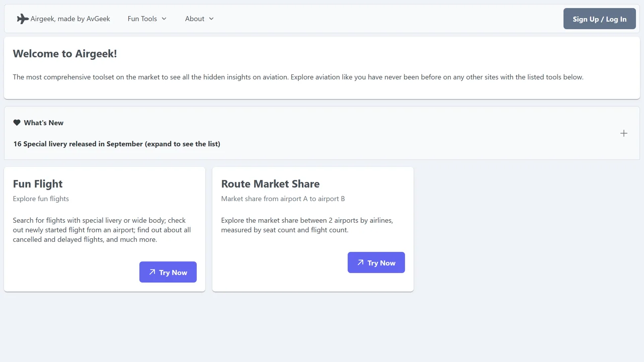The height and width of the screenshot is (362, 644).
Task: Try Now on Fun Flight card
Action: [168, 272]
